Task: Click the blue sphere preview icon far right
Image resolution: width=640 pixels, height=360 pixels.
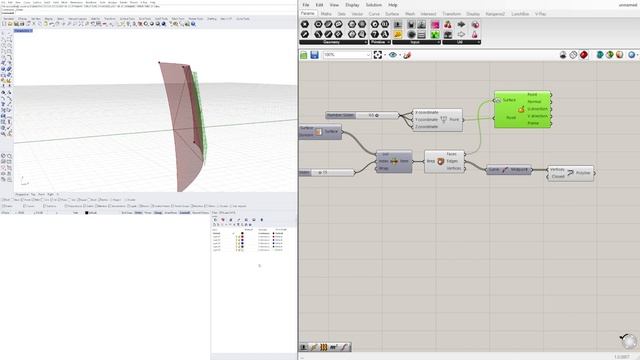Action: pyautogui.click(x=631, y=55)
